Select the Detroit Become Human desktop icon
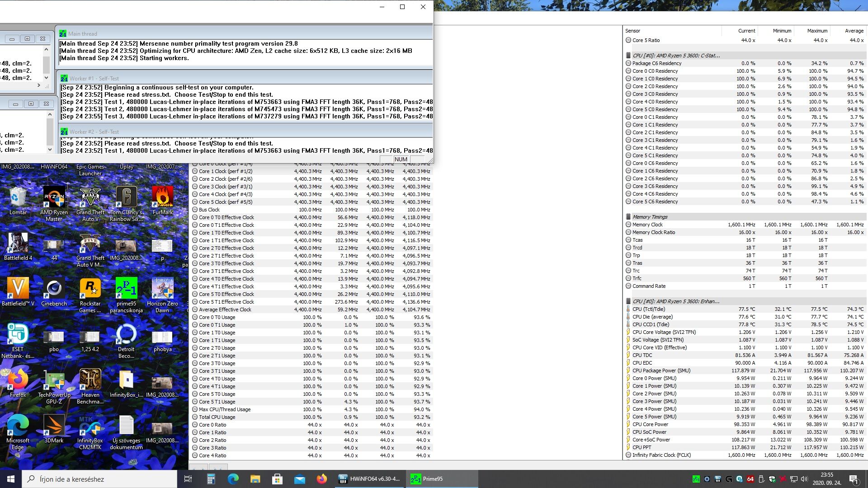This screenshot has height=488, width=868. [x=127, y=341]
